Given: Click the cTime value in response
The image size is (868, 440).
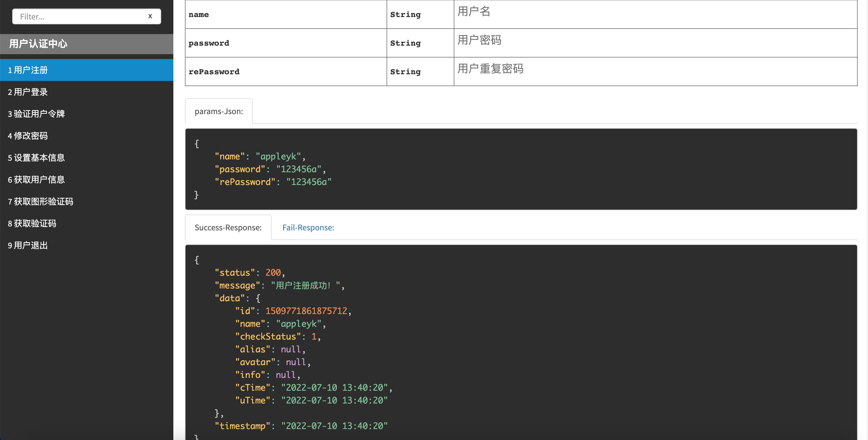Looking at the screenshot, I should [334, 388].
